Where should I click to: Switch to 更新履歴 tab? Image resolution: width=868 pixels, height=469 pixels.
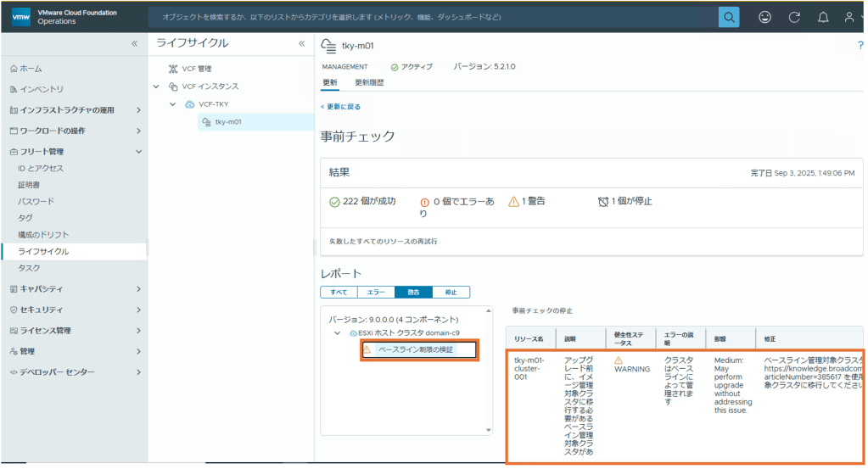(x=369, y=82)
